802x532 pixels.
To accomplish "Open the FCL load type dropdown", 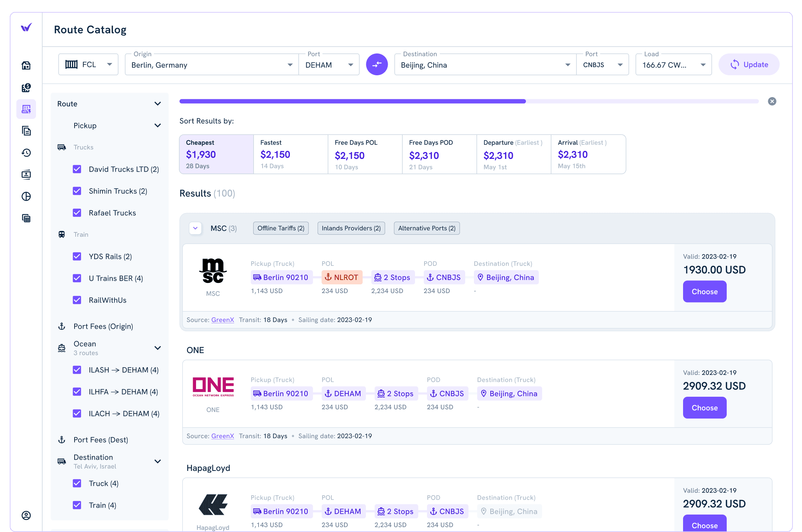I will point(88,65).
